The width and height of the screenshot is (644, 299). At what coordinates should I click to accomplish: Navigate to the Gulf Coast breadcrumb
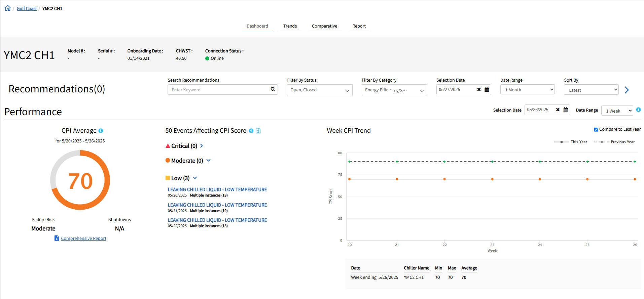pyautogui.click(x=27, y=8)
